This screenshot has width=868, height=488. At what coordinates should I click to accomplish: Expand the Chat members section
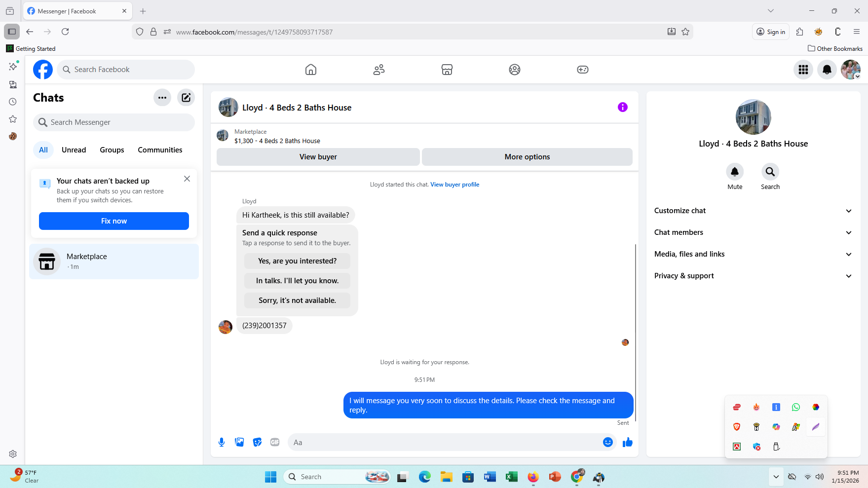click(x=753, y=232)
